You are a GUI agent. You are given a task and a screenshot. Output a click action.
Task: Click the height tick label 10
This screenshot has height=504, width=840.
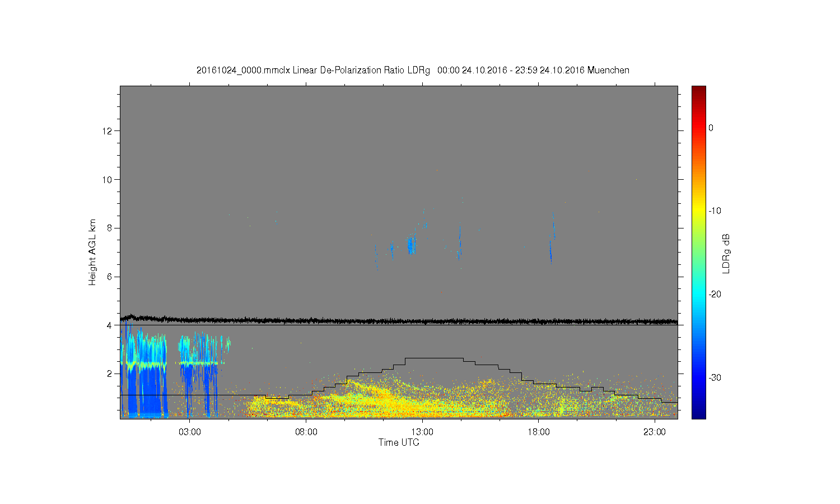click(x=108, y=180)
